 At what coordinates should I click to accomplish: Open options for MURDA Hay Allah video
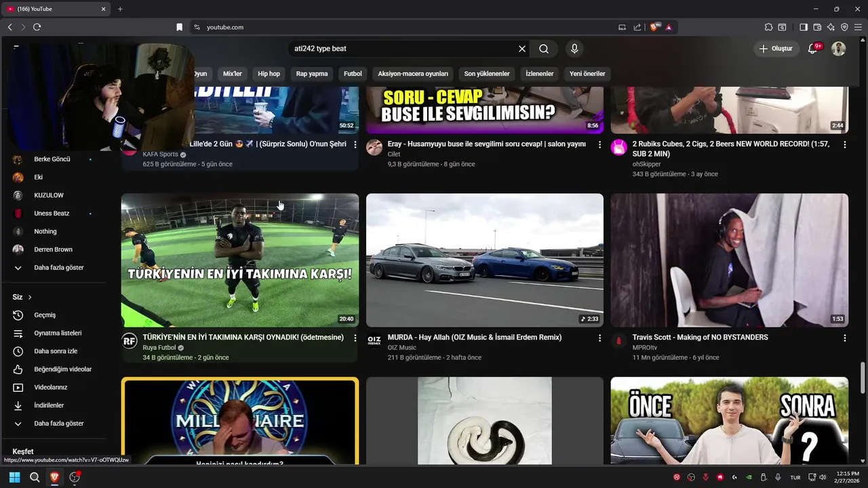tap(599, 338)
